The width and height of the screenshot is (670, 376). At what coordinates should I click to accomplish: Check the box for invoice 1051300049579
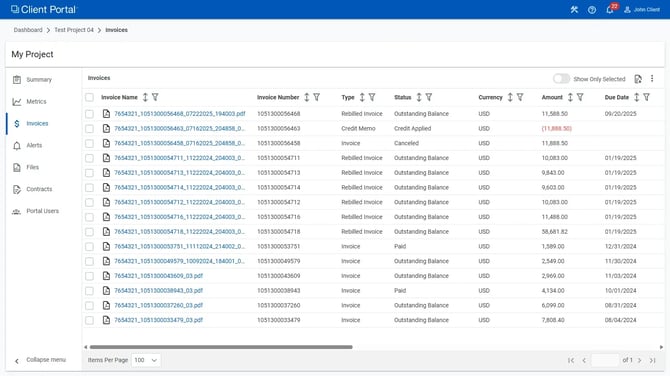point(89,261)
